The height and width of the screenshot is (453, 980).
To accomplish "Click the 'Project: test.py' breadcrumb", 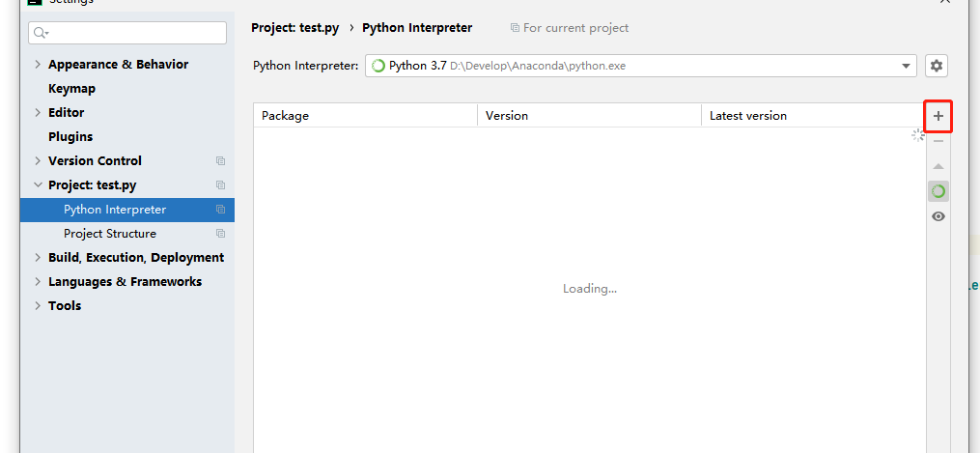I will 295,28.
